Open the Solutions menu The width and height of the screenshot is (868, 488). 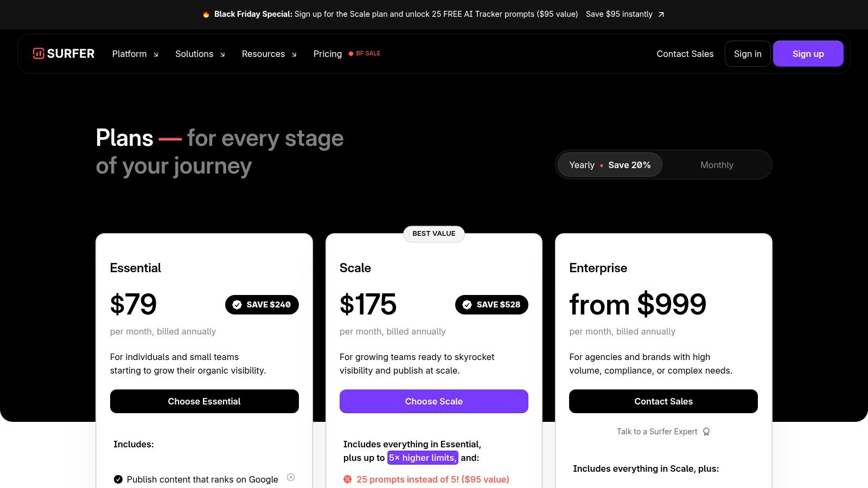[x=194, y=54]
